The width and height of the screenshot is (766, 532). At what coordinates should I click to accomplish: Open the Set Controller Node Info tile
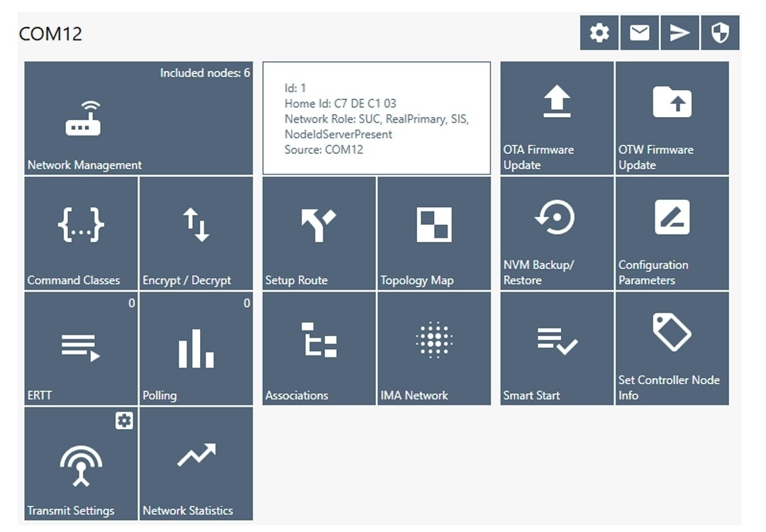click(x=672, y=348)
